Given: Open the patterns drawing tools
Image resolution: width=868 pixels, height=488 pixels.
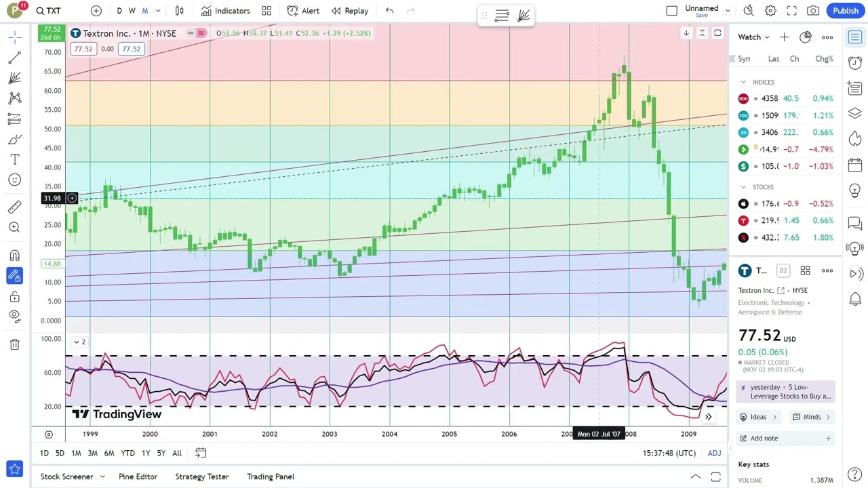Looking at the screenshot, I should (15, 98).
